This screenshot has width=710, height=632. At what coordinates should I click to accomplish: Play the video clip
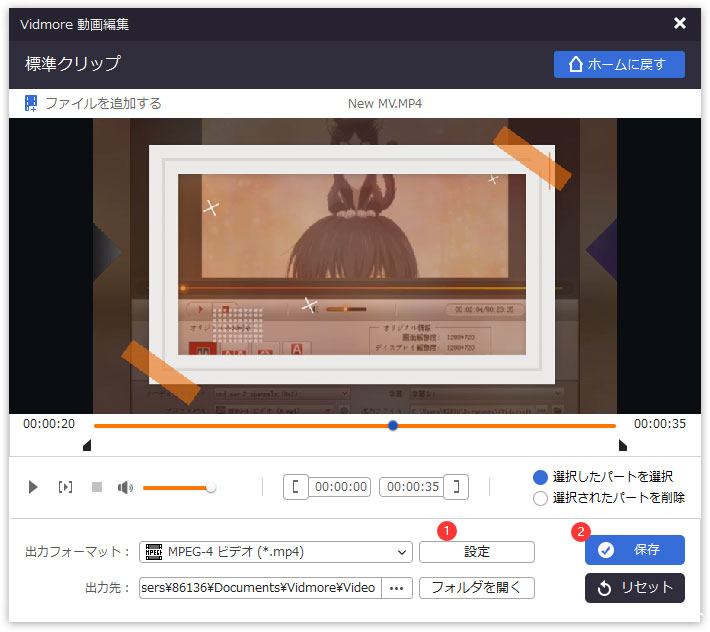tap(33, 487)
